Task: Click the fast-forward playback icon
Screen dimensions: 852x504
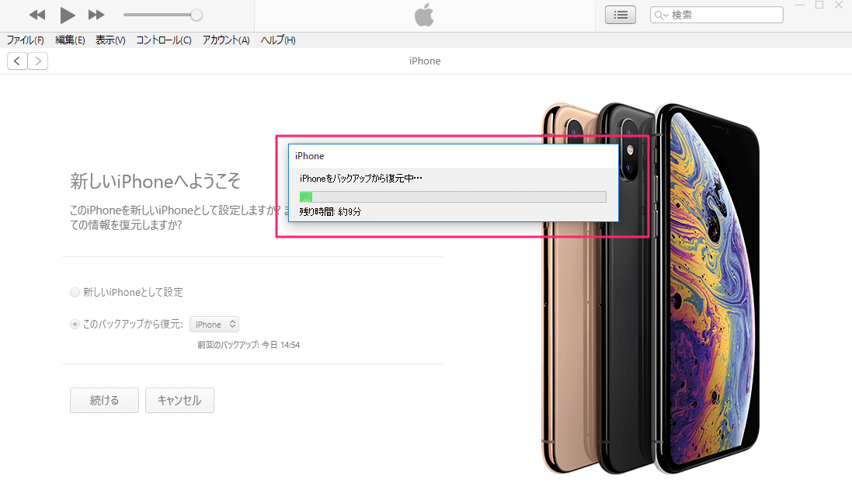Action: point(96,16)
